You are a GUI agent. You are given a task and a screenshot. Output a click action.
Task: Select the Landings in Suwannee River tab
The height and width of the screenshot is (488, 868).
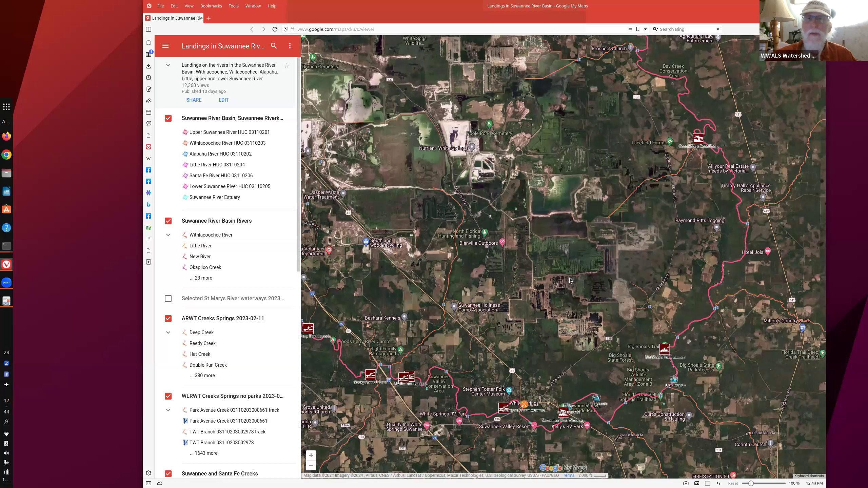[174, 18]
